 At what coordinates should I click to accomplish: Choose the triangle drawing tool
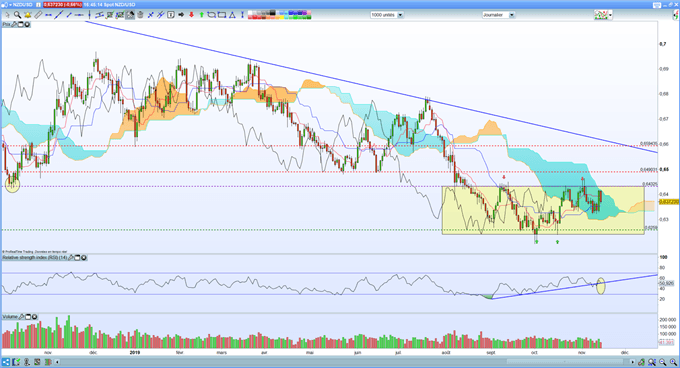coord(232,15)
